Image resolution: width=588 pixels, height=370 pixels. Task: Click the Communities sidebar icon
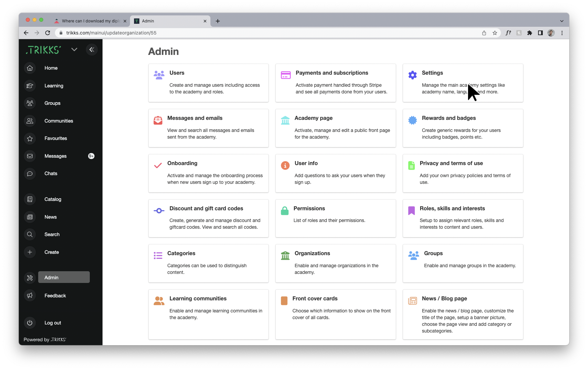[30, 121]
